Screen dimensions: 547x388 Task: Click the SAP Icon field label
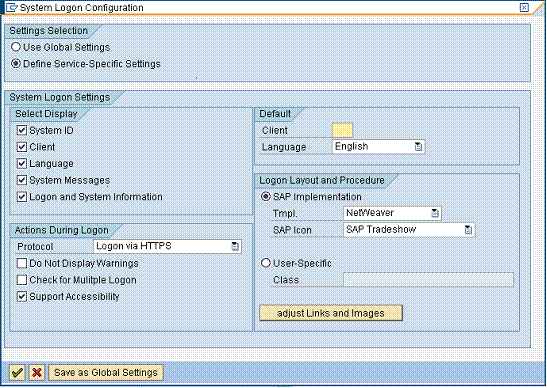pos(292,230)
